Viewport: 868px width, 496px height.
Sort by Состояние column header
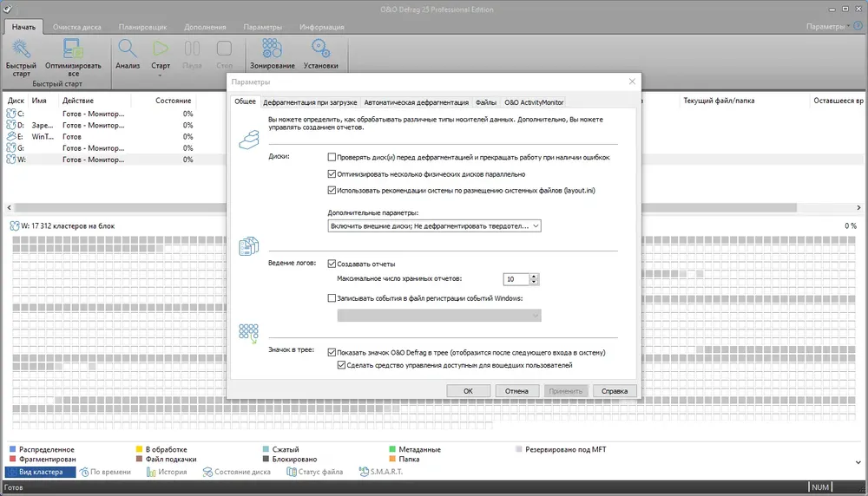[x=173, y=101]
